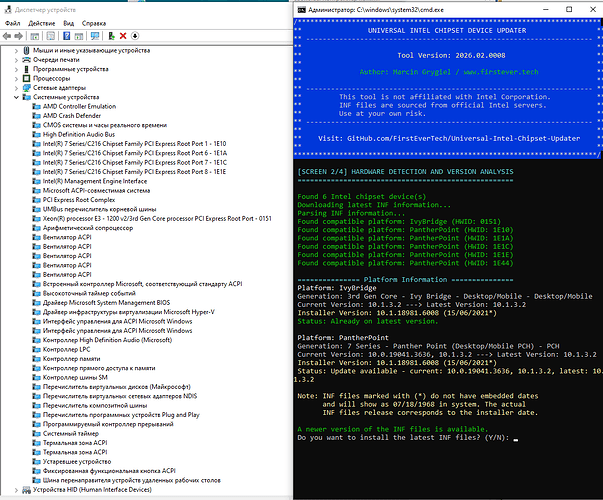Image resolution: width=603 pixels, height=500 pixels.
Task: Click the cmd Y/N install prompt cursor
Action: [516, 438]
